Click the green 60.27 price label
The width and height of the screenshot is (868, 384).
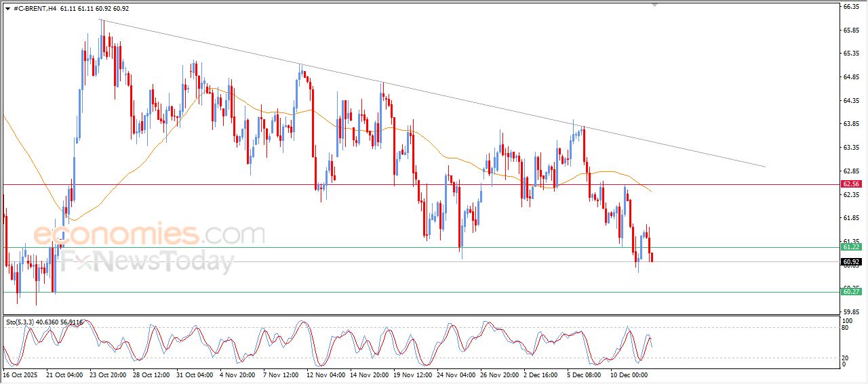pos(851,292)
